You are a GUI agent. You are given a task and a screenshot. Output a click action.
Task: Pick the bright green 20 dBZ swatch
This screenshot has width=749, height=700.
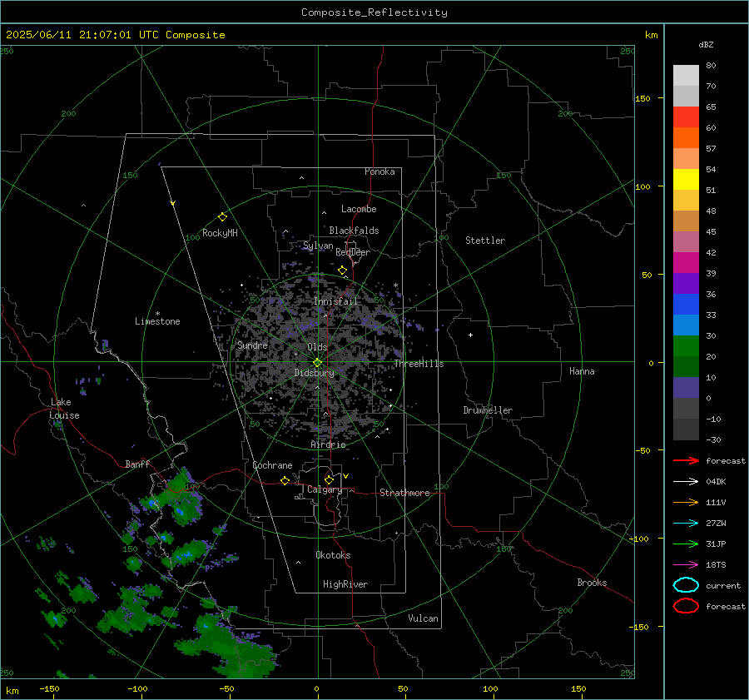[x=686, y=346]
